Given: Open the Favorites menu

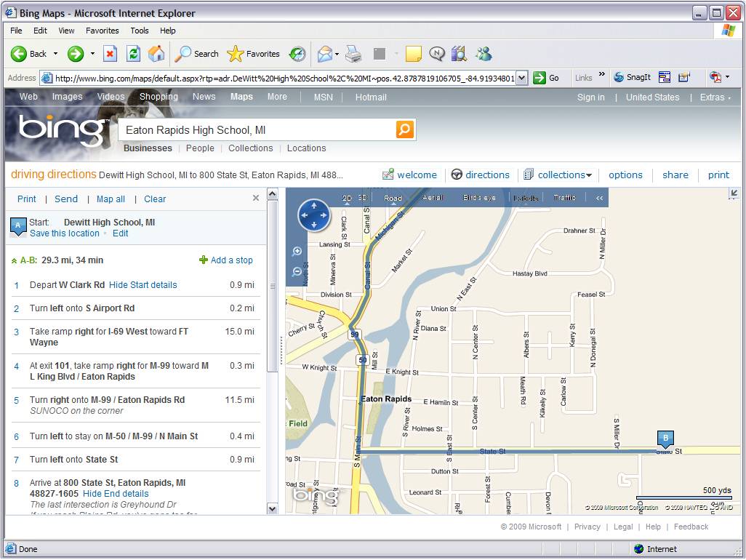Looking at the screenshot, I should (x=103, y=31).
